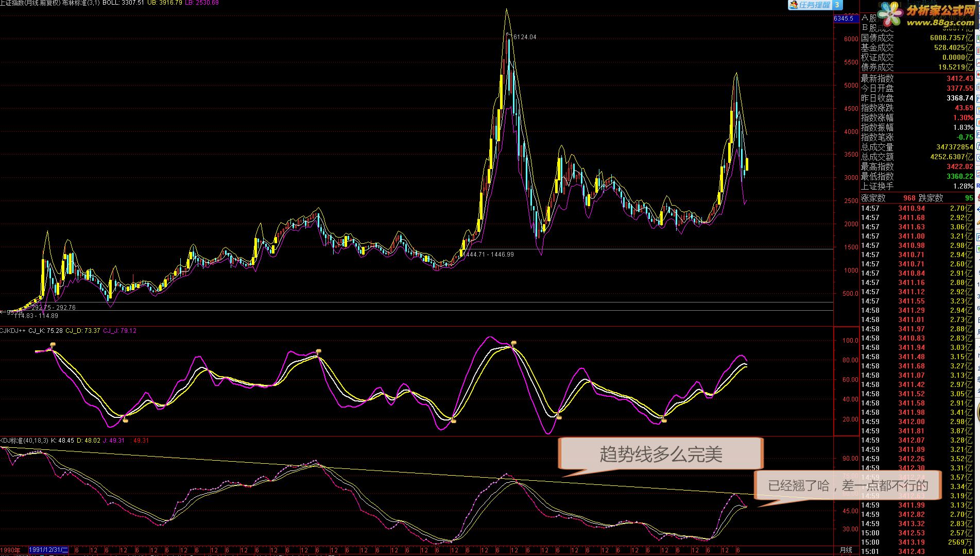Select the 国债成交 row

coord(917,38)
